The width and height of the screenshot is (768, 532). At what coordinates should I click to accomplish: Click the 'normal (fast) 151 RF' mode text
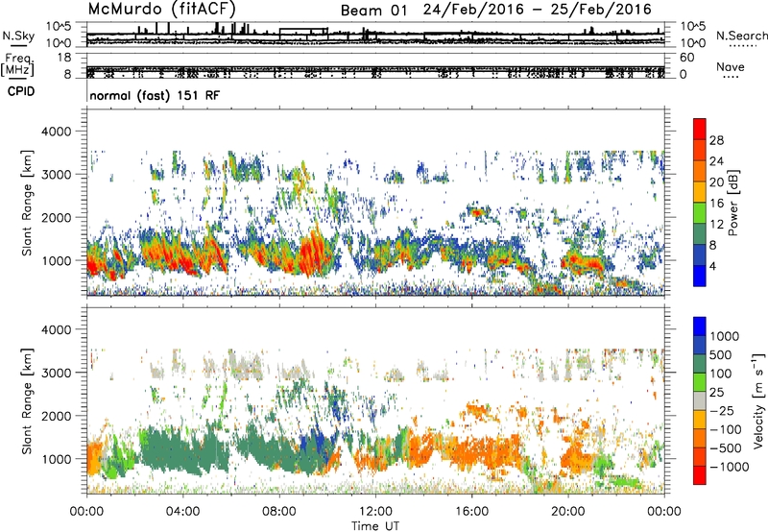coord(155,95)
